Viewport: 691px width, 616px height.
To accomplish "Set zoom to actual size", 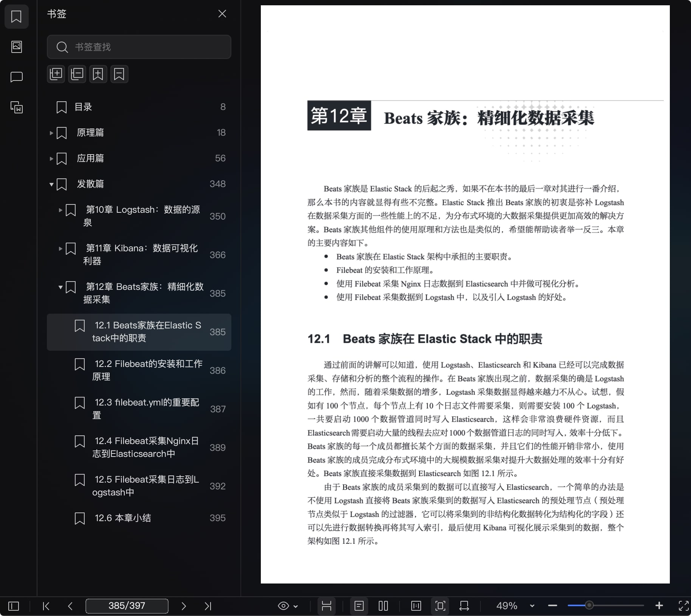I will point(416,606).
